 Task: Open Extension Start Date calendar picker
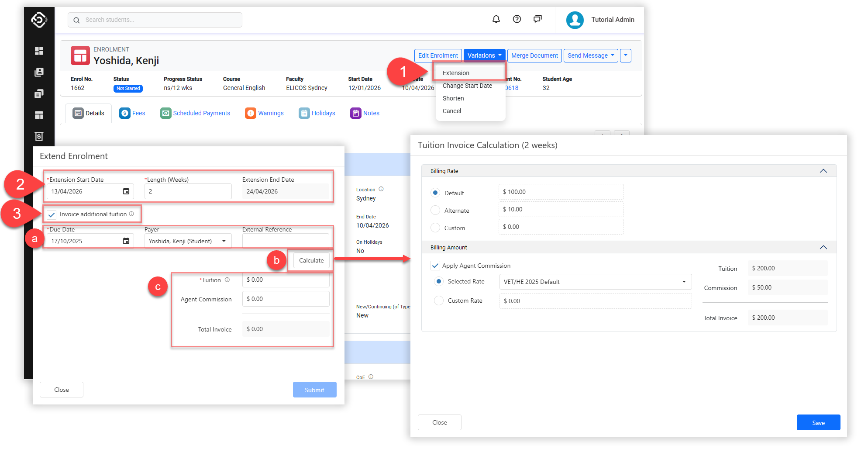click(126, 191)
